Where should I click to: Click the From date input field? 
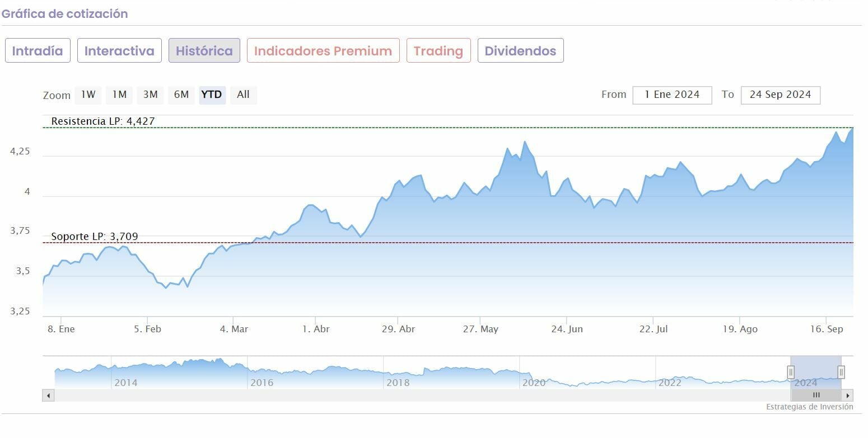[x=672, y=95]
